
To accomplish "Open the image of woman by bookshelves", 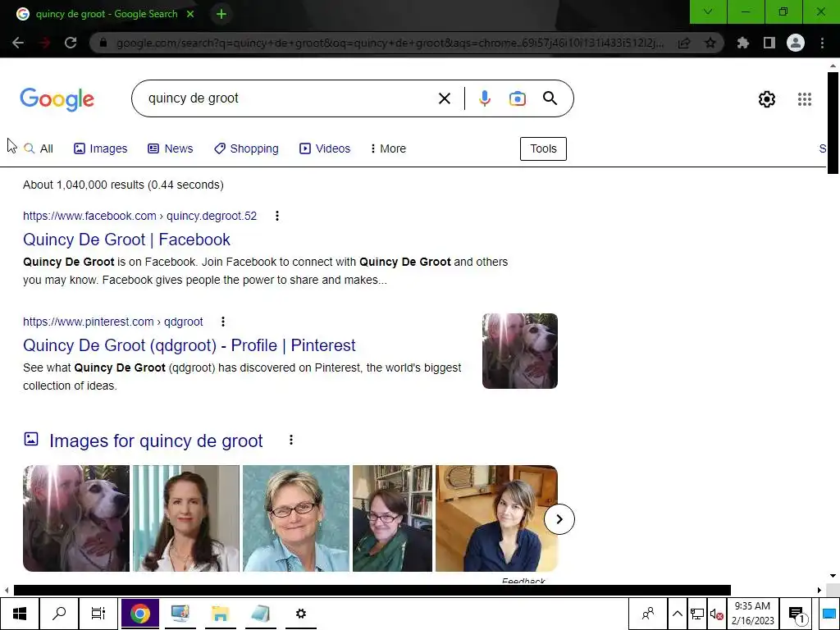I will pos(392,518).
